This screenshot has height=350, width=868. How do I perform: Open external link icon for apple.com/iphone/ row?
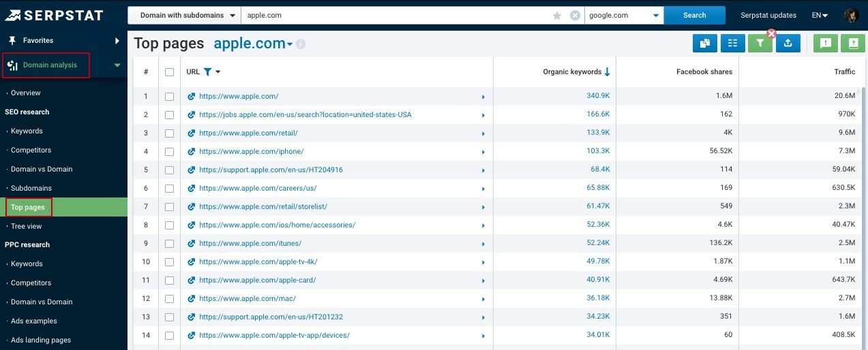click(x=192, y=152)
